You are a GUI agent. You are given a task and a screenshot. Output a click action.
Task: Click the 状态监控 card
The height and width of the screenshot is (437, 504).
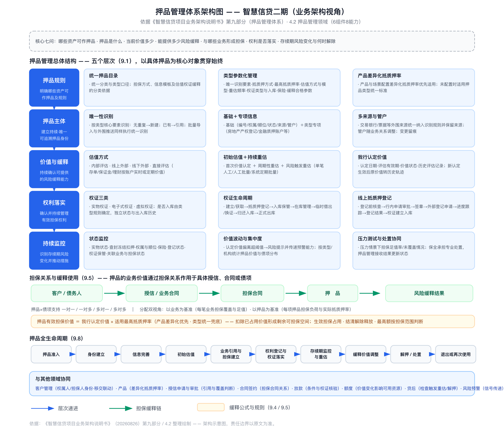click(145, 250)
